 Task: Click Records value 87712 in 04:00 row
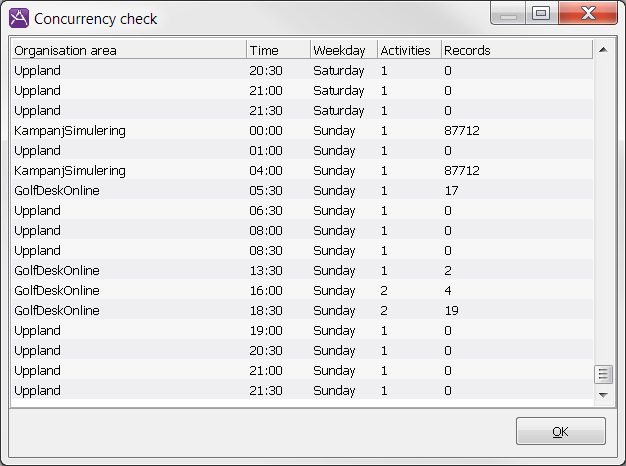(462, 171)
